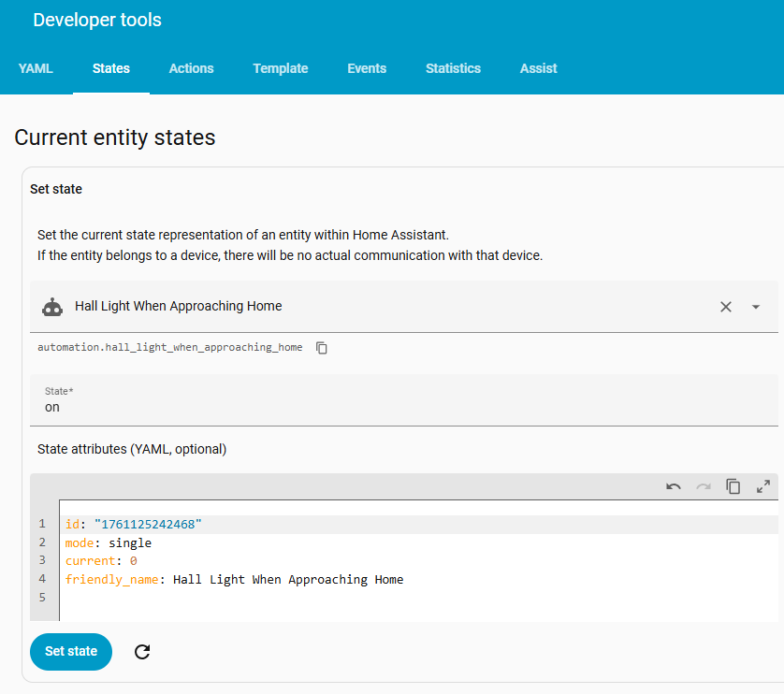Select the Statistics tab
The width and height of the screenshot is (784, 694).
pos(453,68)
